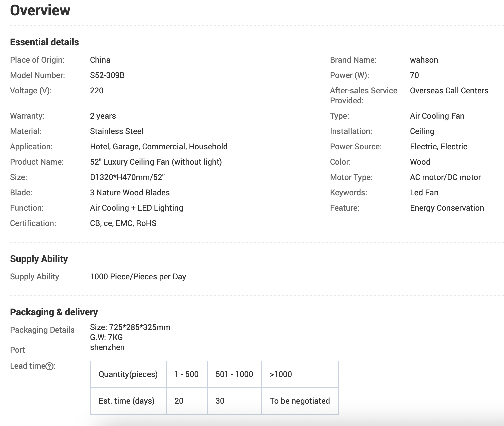Image resolution: width=504 pixels, height=426 pixels.
Task: Click the 501 - 1000 quantity table cell
Action: (x=234, y=374)
